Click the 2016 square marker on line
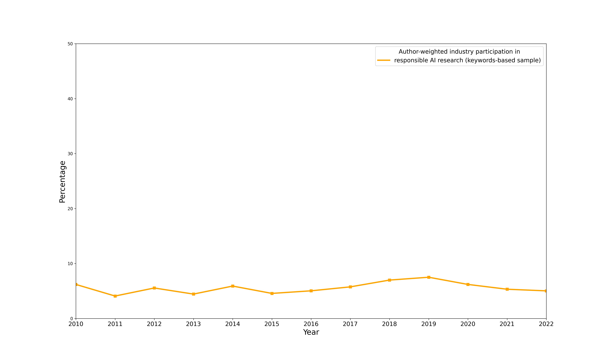This screenshot has width=607, height=364. [x=311, y=291]
